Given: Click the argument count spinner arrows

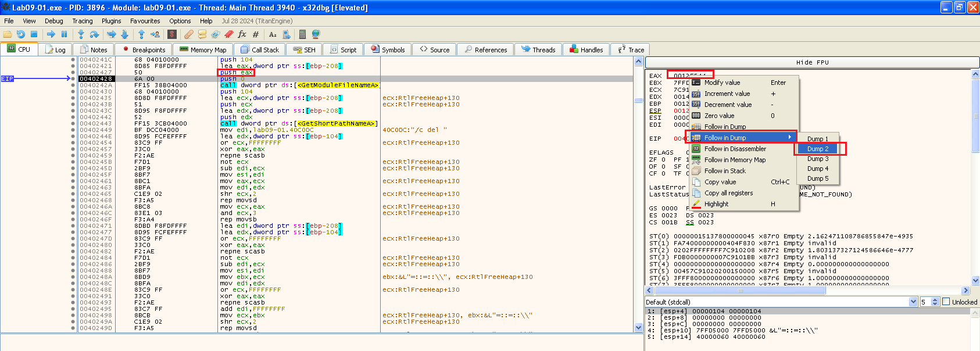Looking at the screenshot, I should [x=935, y=302].
